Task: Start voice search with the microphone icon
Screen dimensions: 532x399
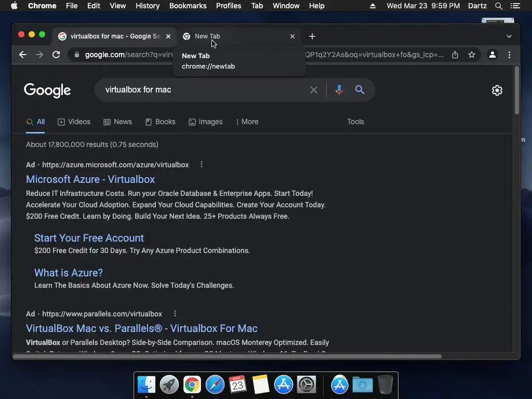Action: pos(339,90)
